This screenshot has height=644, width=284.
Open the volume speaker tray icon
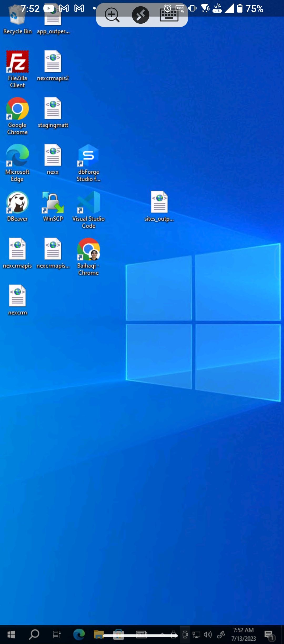[x=208, y=635]
